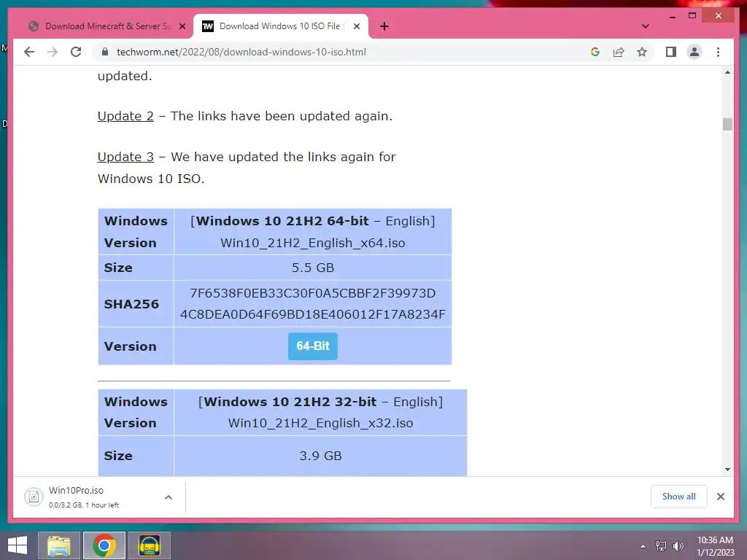Open the Update 2 link
Screen dimensions: 747x560
(125, 116)
